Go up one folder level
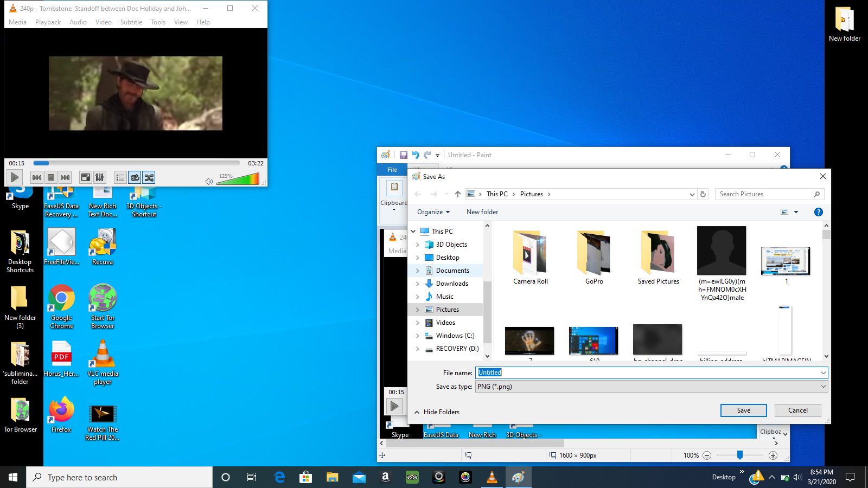This screenshot has height=488, width=868. click(x=458, y=194)
